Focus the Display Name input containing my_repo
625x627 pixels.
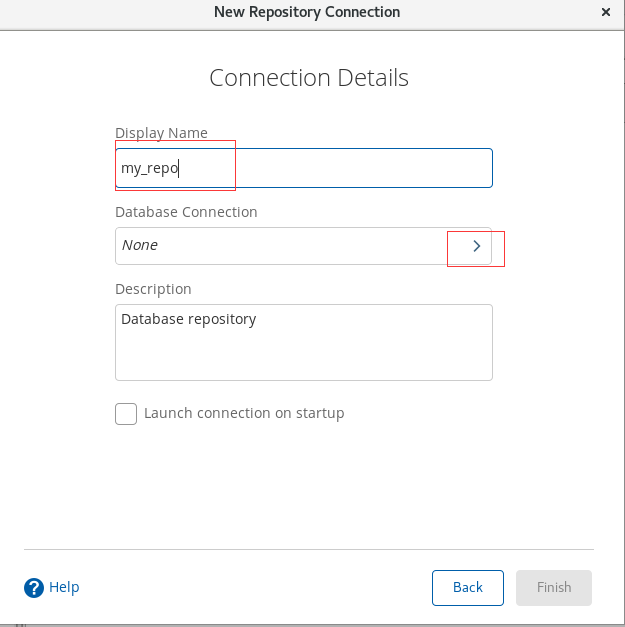tap(304, 168)
